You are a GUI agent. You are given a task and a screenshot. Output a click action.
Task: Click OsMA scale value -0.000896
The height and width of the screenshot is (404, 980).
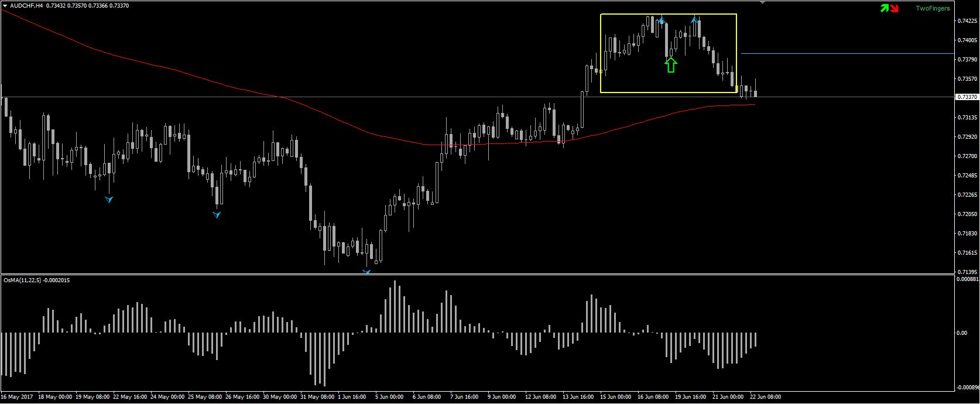(x=967, y=388)
